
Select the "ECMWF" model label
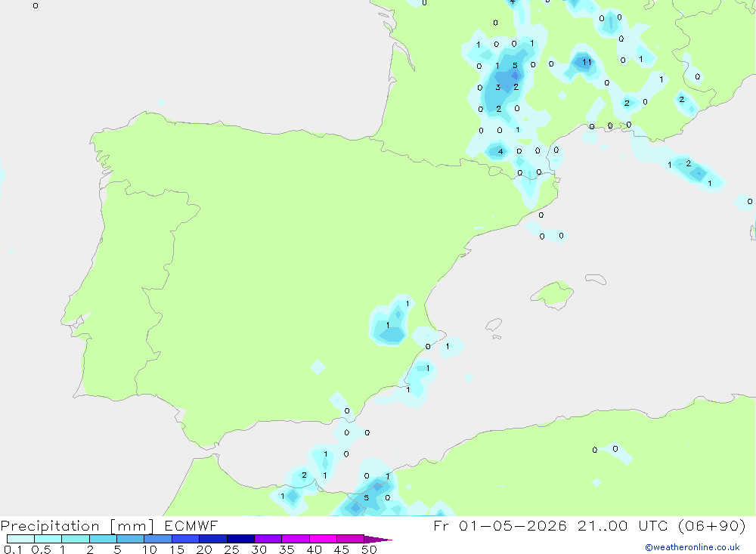coord(191,525)
